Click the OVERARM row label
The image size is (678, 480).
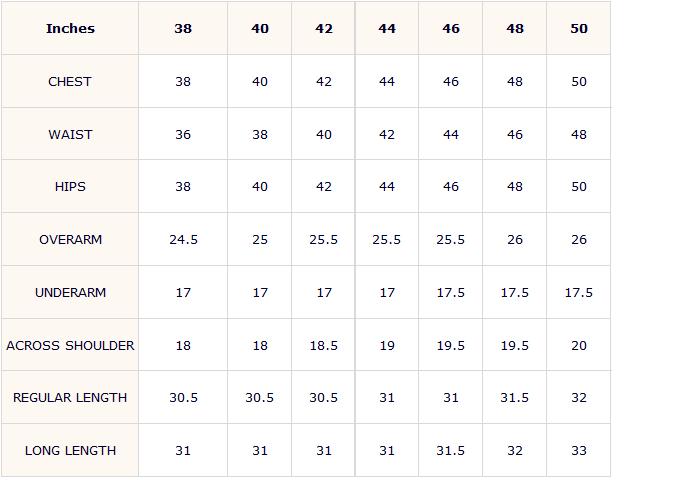[70, 240]
